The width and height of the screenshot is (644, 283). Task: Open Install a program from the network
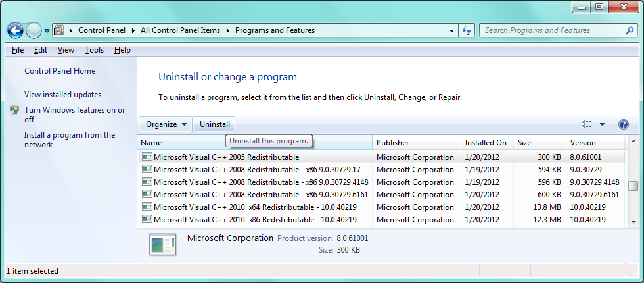(70, 140)
